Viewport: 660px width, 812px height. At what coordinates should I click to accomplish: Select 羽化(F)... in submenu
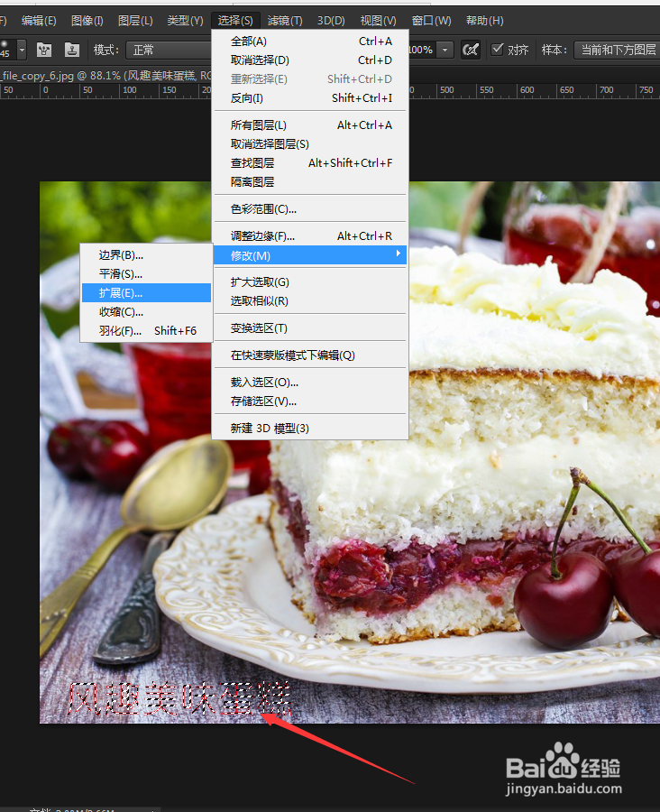coord(146,331)
